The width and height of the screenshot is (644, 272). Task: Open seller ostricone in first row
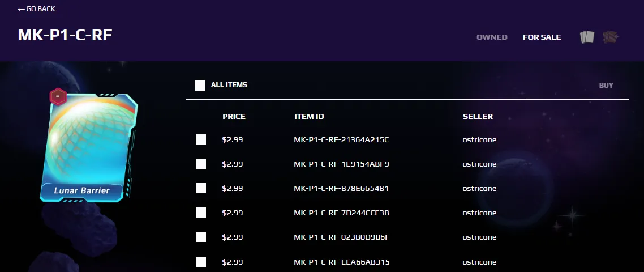tap(479, 139)
